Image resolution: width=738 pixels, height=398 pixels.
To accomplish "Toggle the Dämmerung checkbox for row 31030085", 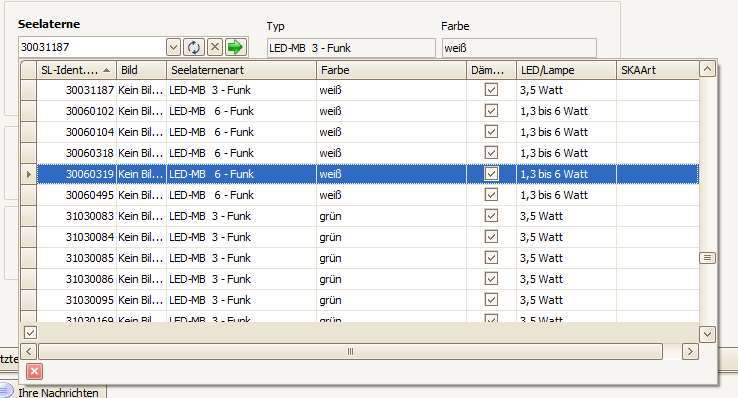I will click(491, 257).
